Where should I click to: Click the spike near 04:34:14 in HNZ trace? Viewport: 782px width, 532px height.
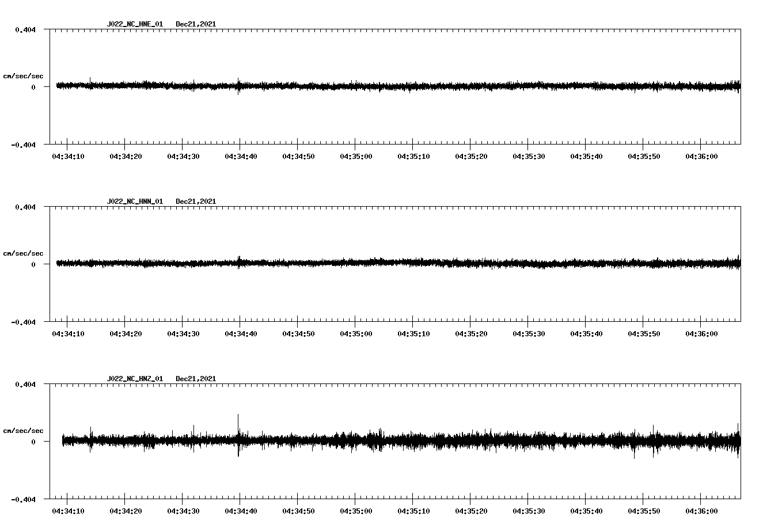click(x=90, y=439)
